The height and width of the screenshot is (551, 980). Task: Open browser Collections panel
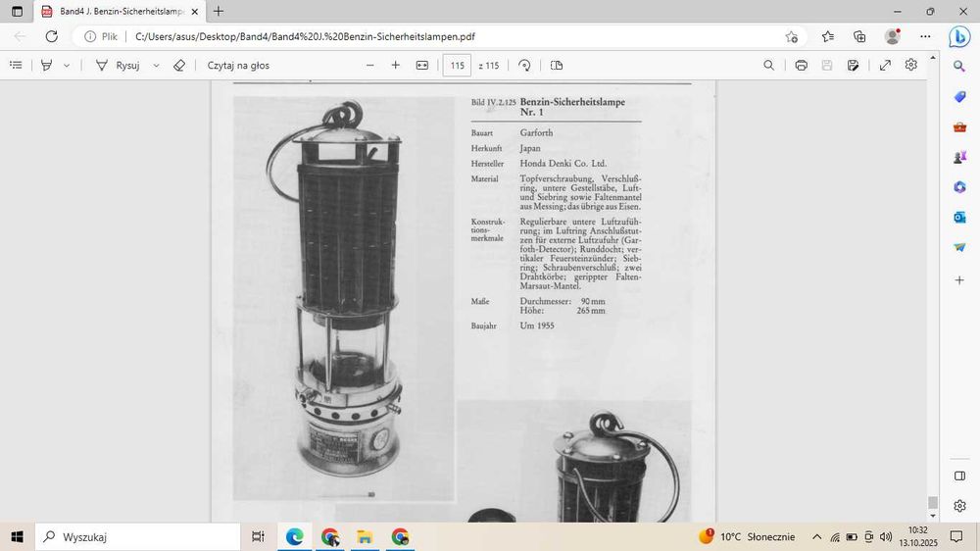click(860, 36)
